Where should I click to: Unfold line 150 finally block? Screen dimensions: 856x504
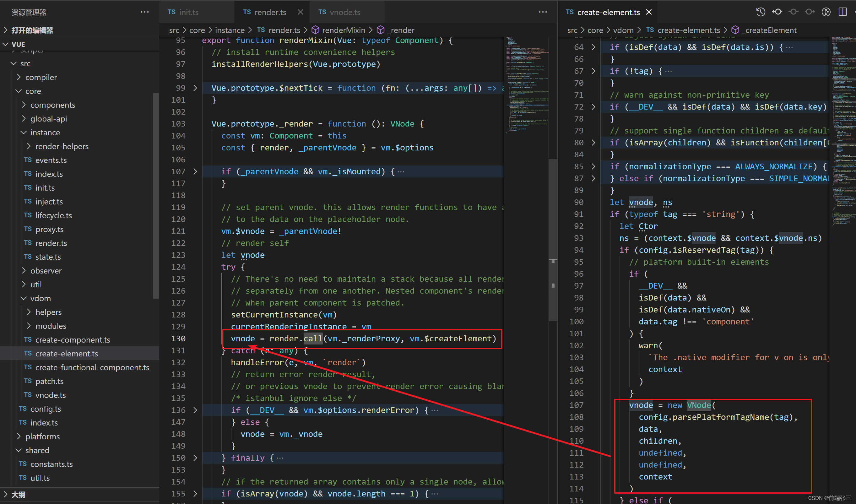[x=195, y=458]
